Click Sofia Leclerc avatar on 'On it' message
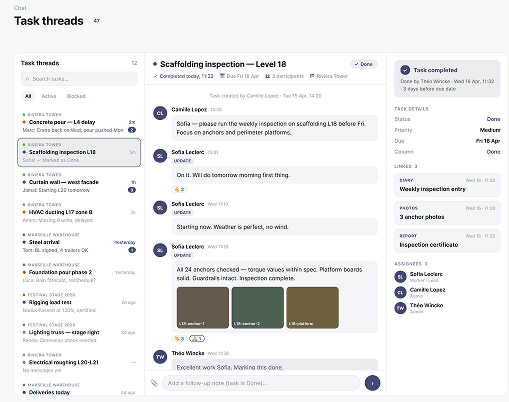The width and height of the screenshot is (509, 402). 160,156
